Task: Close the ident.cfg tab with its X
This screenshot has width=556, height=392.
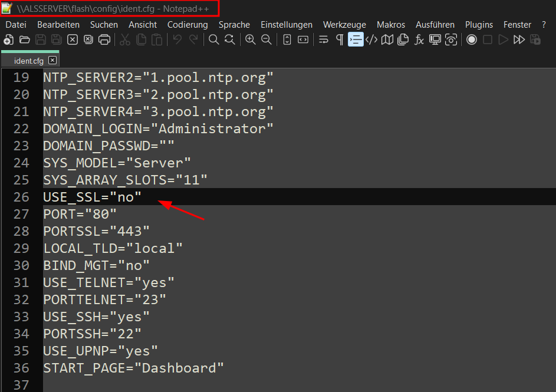Action: click(x=52, y=60)
